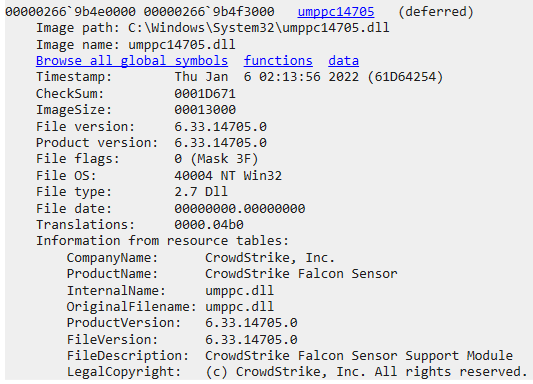Open the umppc14705 module link
The height and width of the screenshot is (384, 533).
(336, 12)
